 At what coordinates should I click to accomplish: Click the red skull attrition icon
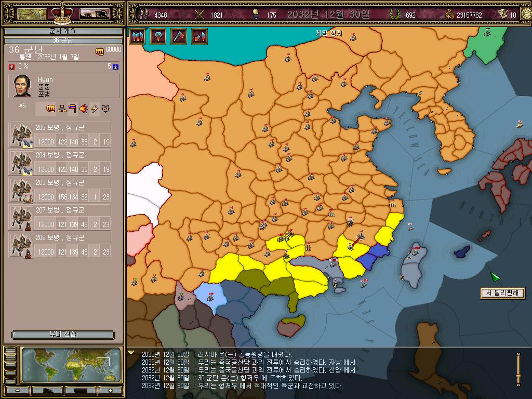pyautogui.click(x=11, y=66)
